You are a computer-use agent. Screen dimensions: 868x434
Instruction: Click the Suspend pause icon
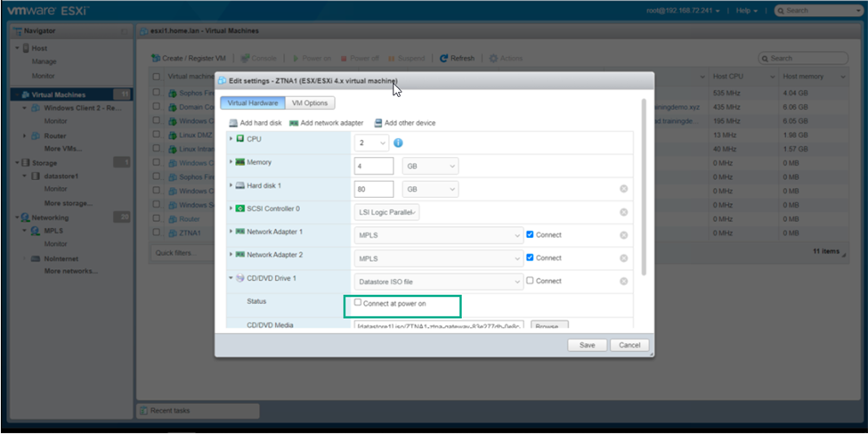392,58
